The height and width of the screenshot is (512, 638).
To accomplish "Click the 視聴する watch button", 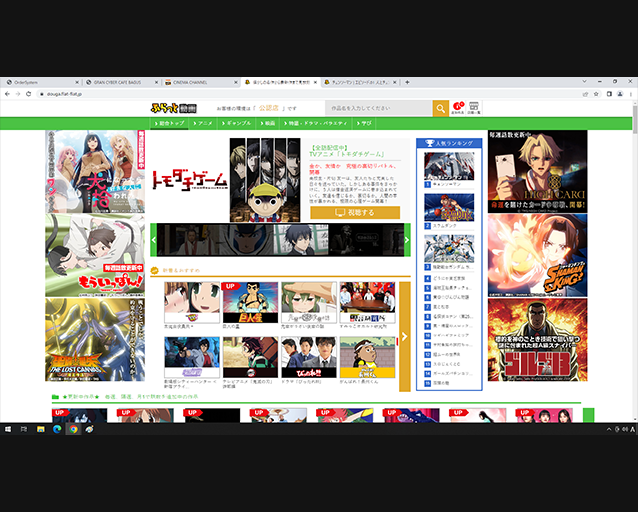I will [355, 212].
